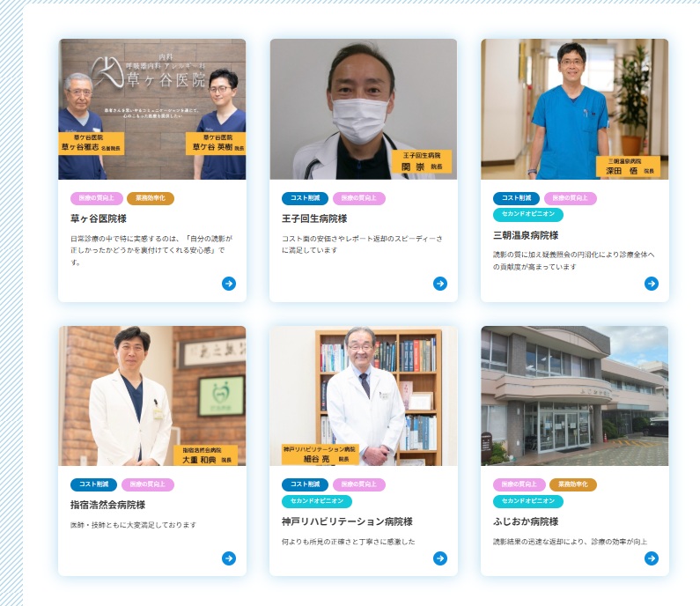700x606 pixels.
Task: Select セカンドオピニオン tag on 三朝温泉病院様 card
Action: 528,214
